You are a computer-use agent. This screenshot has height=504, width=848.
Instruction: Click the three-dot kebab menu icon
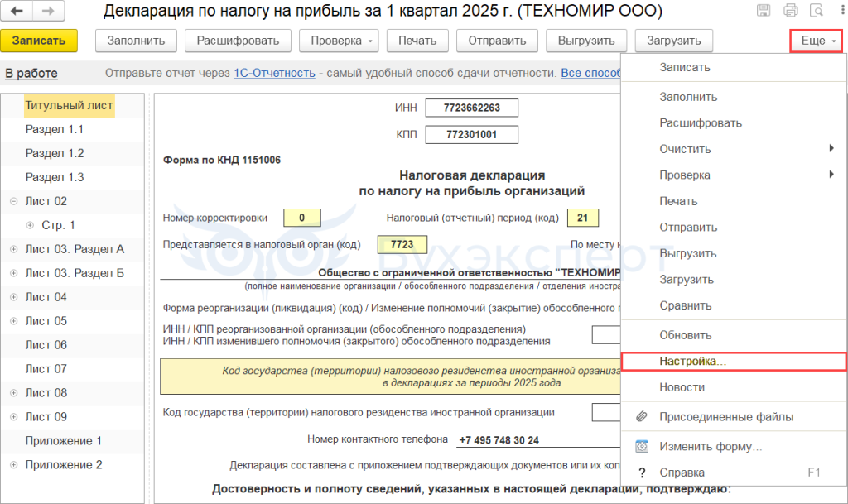[841, 12]
